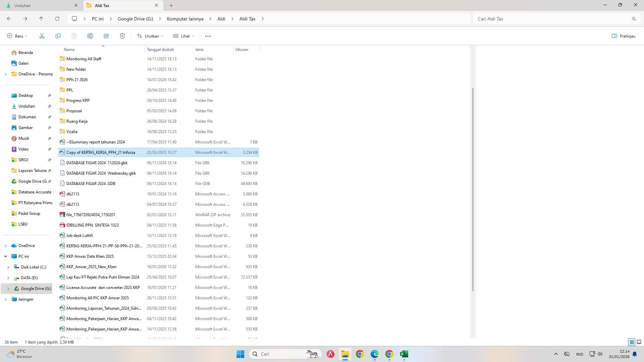Click the Copy icon in the toolbar
The height and width of the screenshot is (362, 644).
coord(58,36)
